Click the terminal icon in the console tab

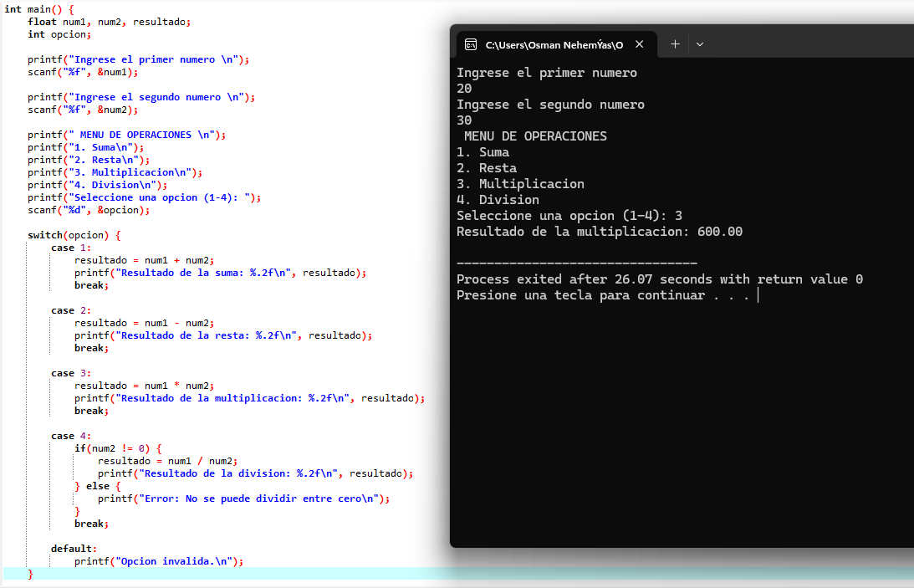pyautogui.click(x=471, y=44)
